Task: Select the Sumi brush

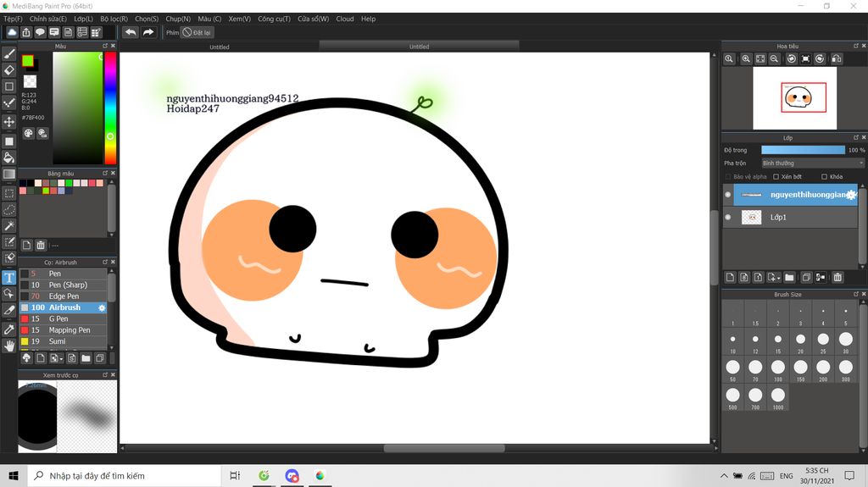Action: pos(64,341)
